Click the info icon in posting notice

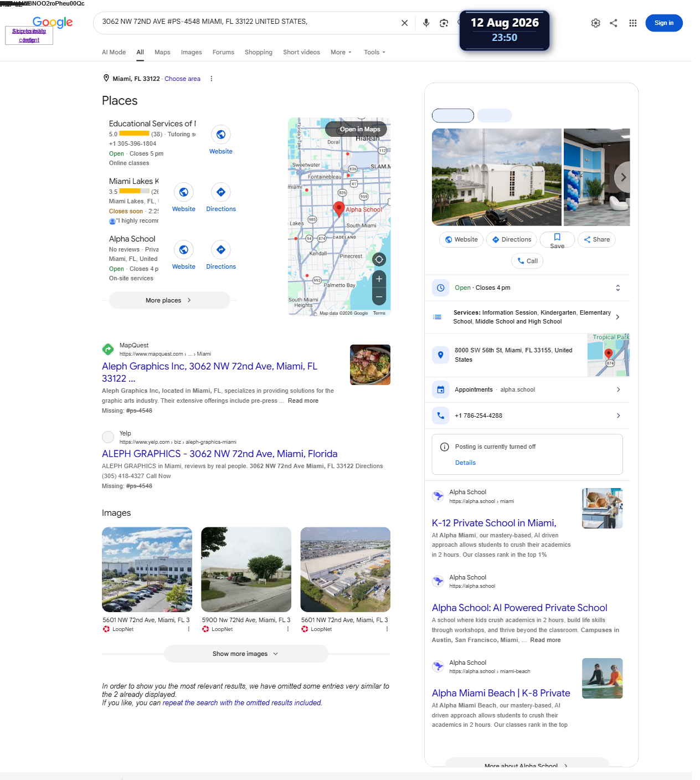444,447
